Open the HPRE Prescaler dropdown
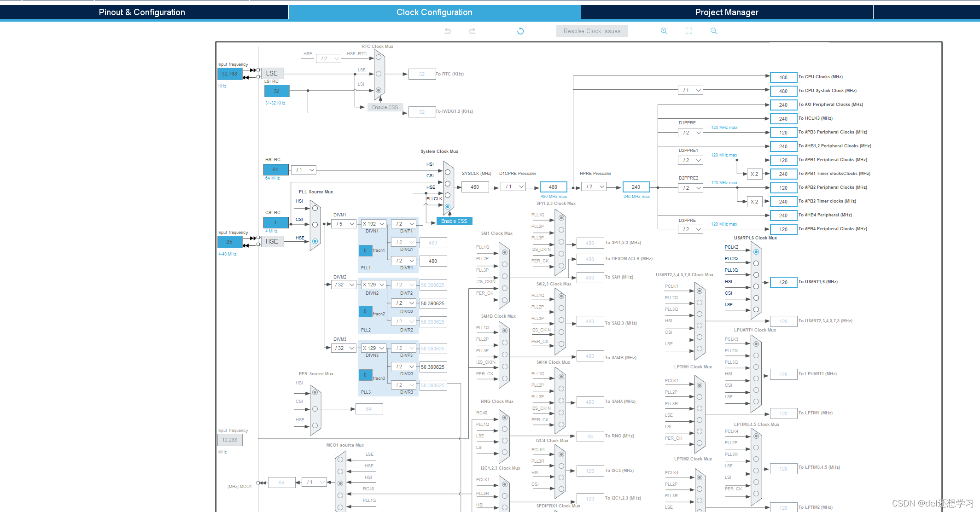 593,186
